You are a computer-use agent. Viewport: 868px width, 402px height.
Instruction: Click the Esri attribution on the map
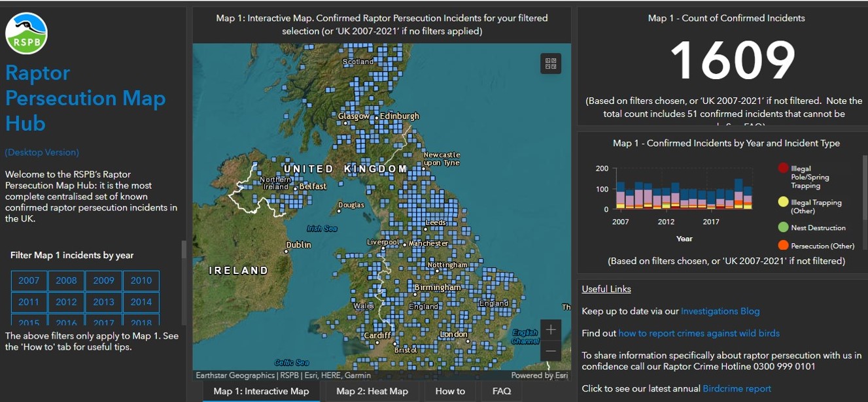[540, 376]
